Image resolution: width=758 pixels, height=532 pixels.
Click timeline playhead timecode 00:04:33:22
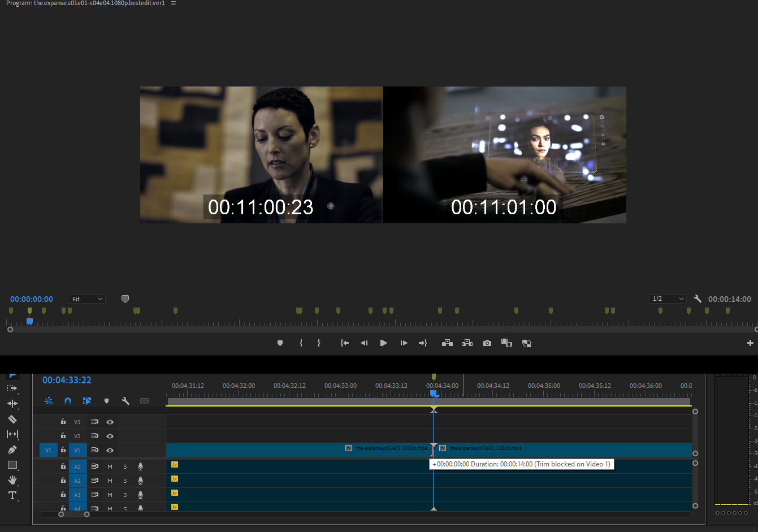(x=67, y=380)
